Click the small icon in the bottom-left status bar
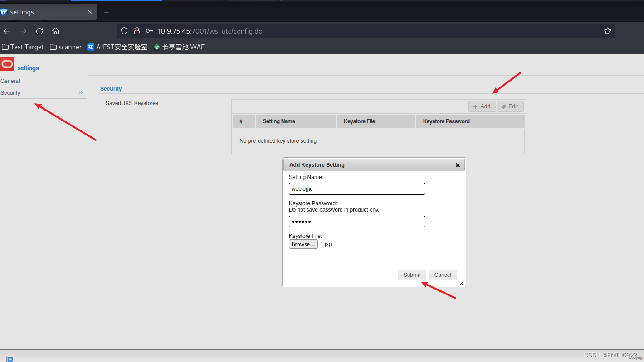 point(10,359)
